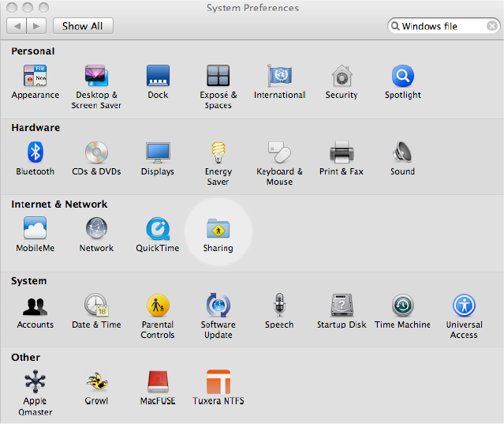This screenshot has height=424, width=504.
Task: Zoom the System Preferences window
Action: [x=43, y=7]
